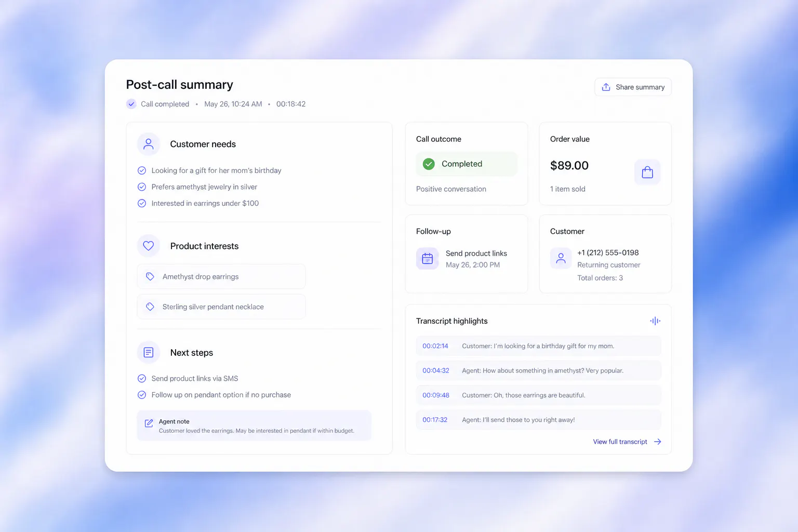Image resolution: width=798 pixels, height=532 pixels.
Task: Click the Next steps document icon
Action: point(149,352)
